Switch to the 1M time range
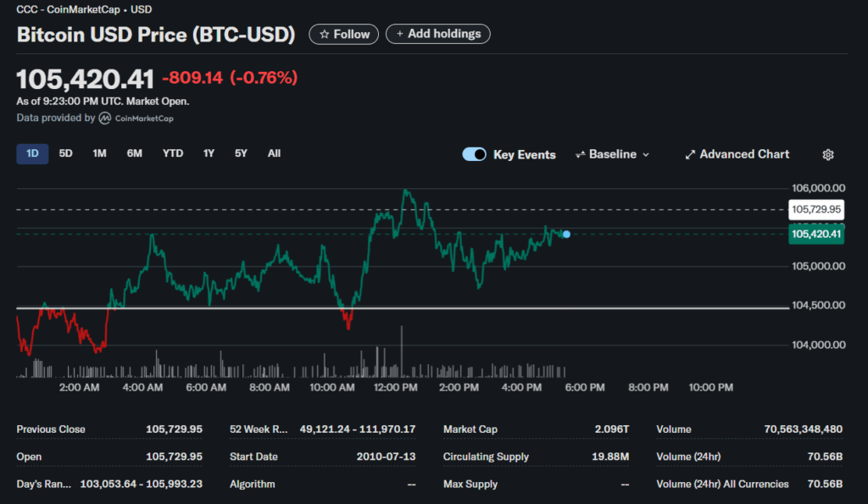 [99, 154]
